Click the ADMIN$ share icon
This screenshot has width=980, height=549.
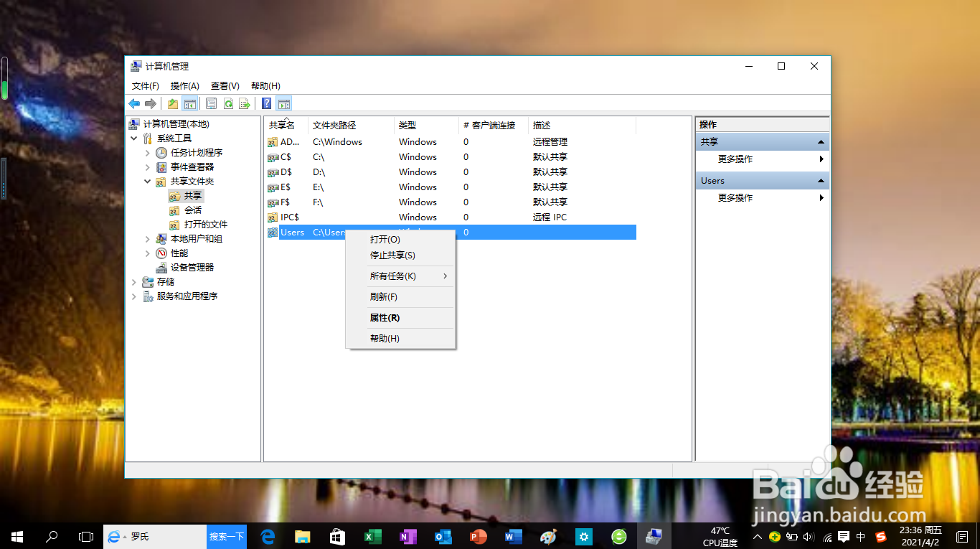273,142
